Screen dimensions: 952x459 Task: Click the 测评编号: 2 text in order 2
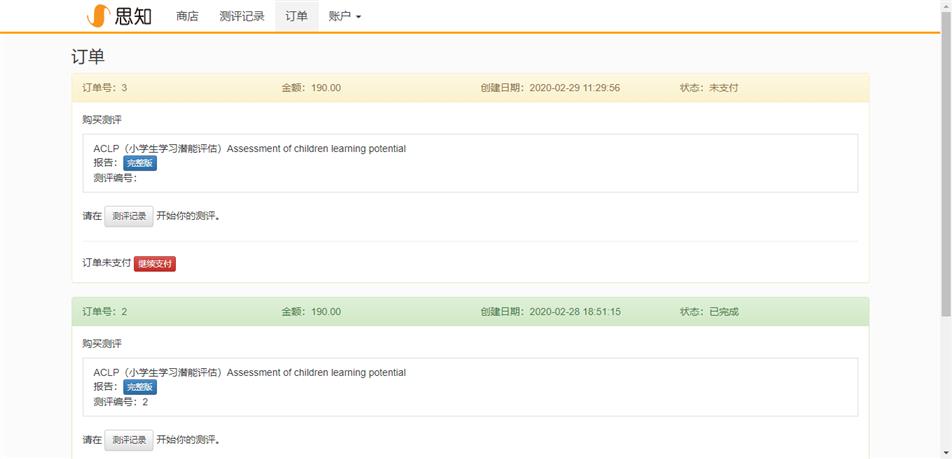[120, 402]
